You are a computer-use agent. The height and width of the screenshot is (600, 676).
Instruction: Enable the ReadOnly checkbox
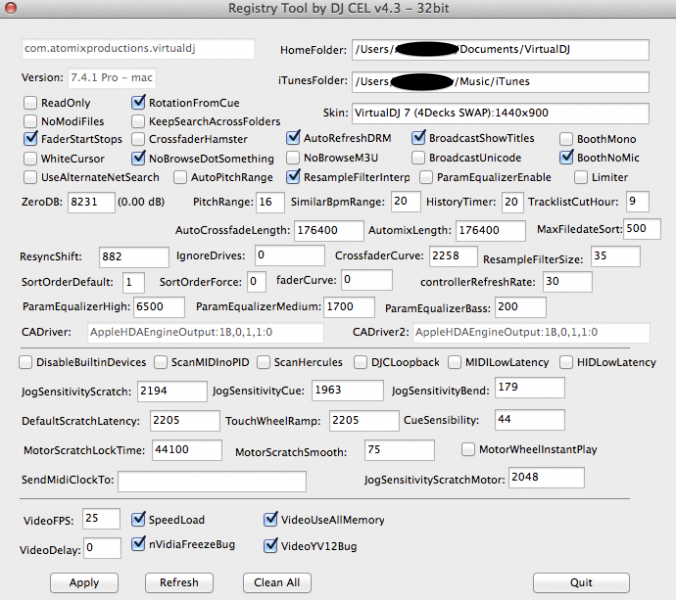click(x=30, y=103)
